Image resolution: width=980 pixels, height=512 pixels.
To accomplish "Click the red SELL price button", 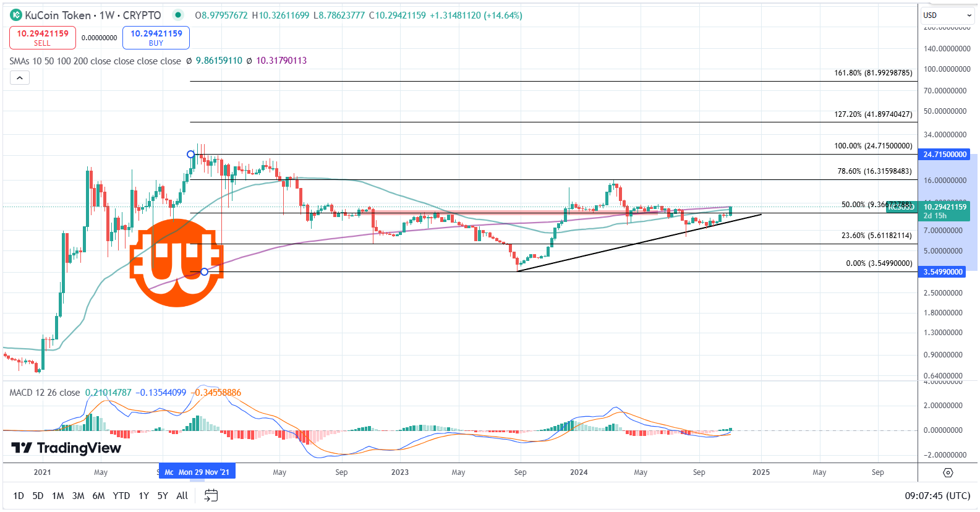I will [43, 38].
